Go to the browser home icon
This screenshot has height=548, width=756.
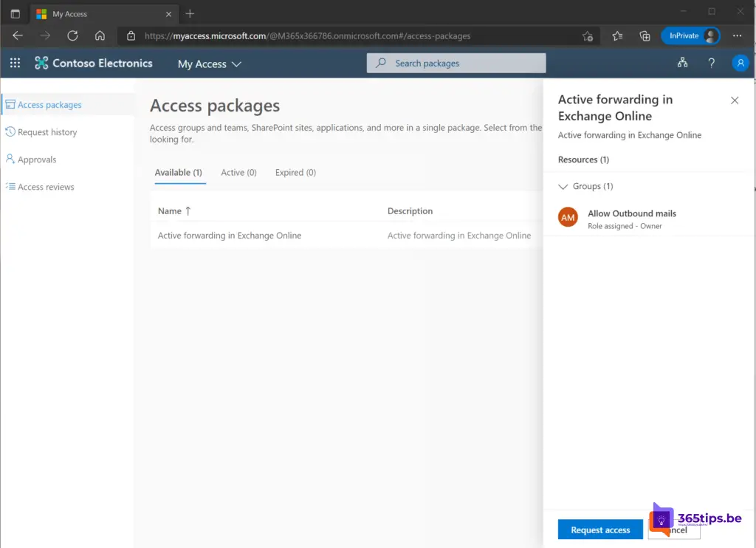click(x=100, y=35)
